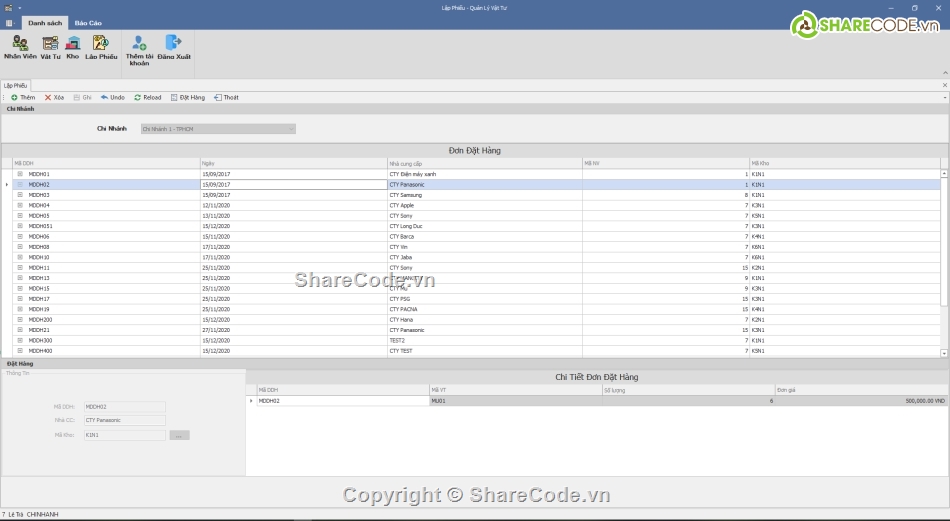Click the Thêm add button in toolbar
This screenshot has width=950, height=521.
pyautogui.click(x=22, y=97)
